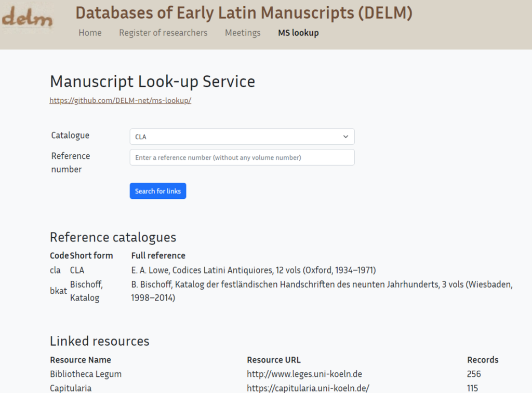532x393 pixels.
Task: Select the cla catalogue code entry
Action: pyautogui.click(x=55, y=270)
